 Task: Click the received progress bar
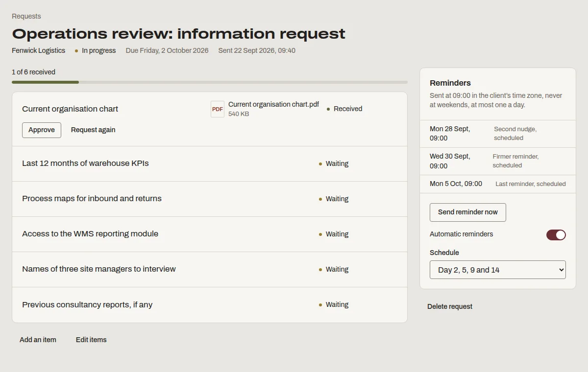tap(210, 82)
